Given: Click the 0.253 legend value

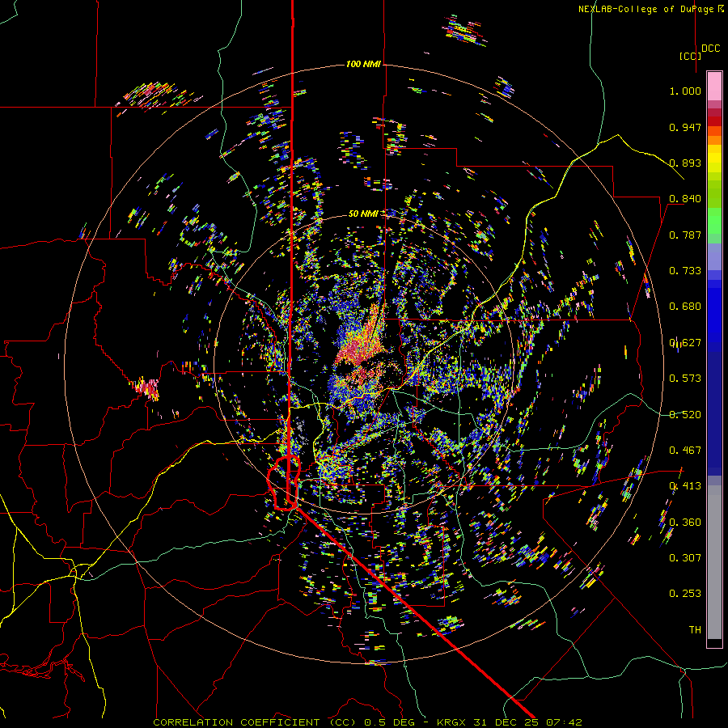Looking at the screenshot, I should (x=685, y=594).
